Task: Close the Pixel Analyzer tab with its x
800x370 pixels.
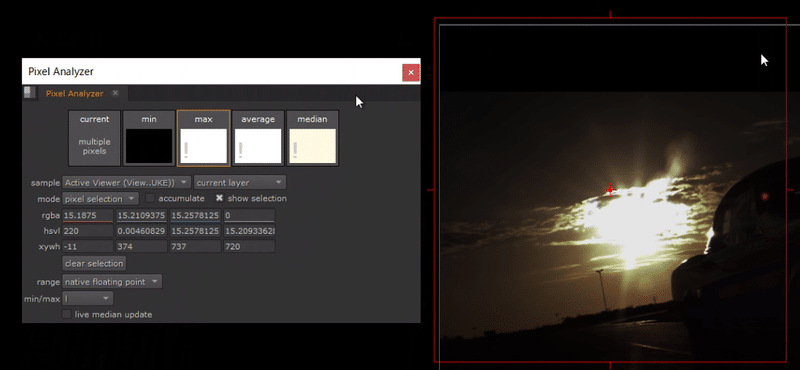Action: (x=115, y=93)
